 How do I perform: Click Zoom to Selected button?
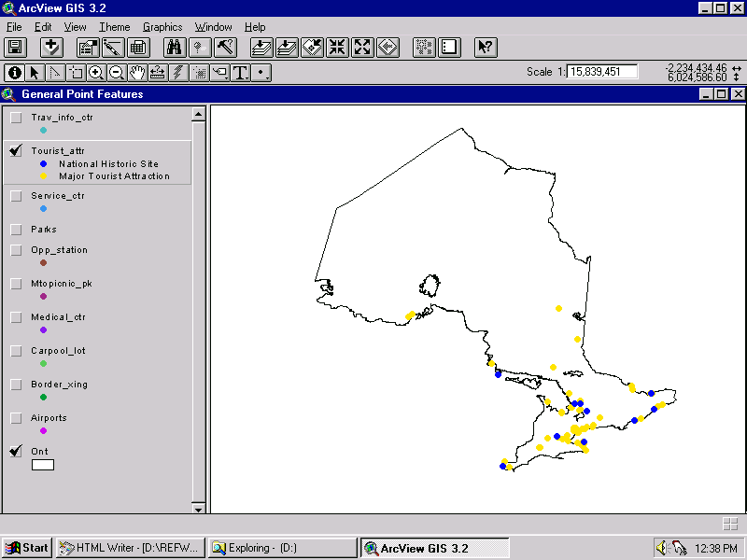click(x=312, y=48)
